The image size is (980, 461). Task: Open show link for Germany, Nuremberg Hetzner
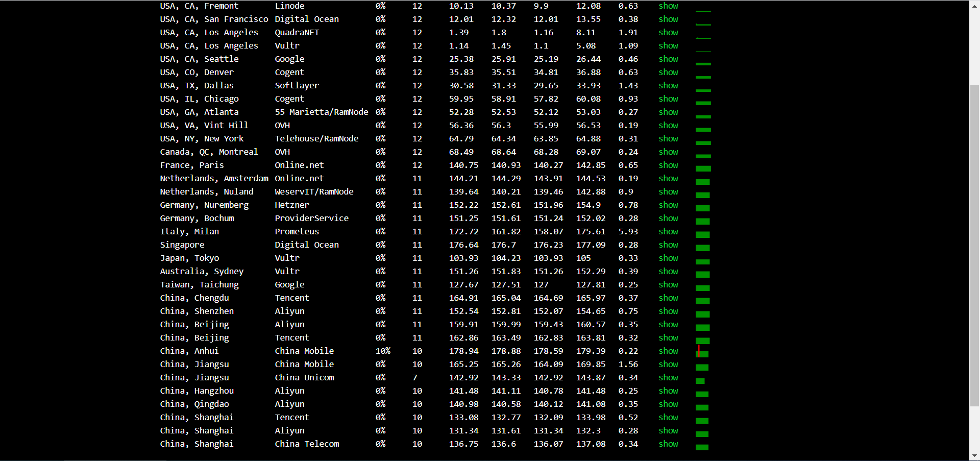click(x=668, y=205)
